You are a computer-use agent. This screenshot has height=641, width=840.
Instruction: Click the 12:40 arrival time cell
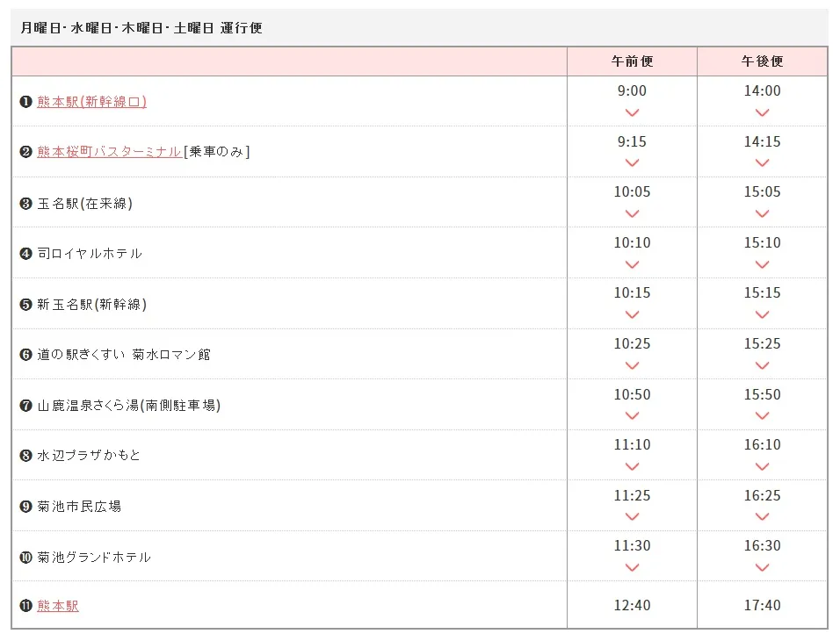pos(632,605)
